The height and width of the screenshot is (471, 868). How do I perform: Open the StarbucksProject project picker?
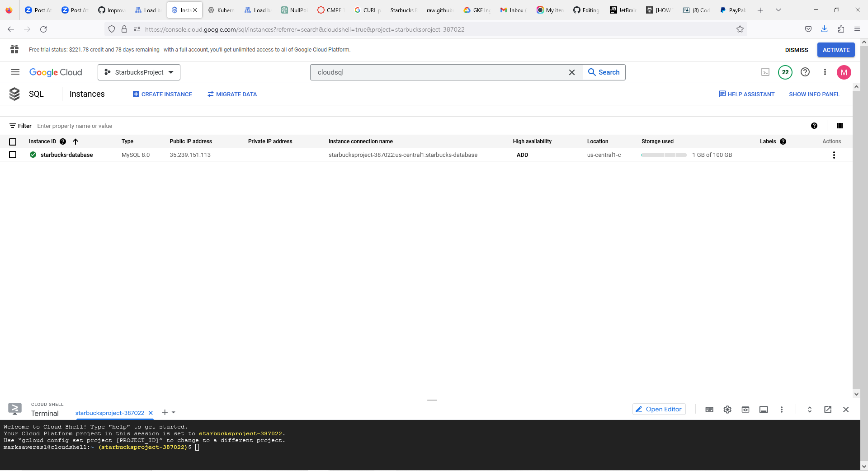139,72
